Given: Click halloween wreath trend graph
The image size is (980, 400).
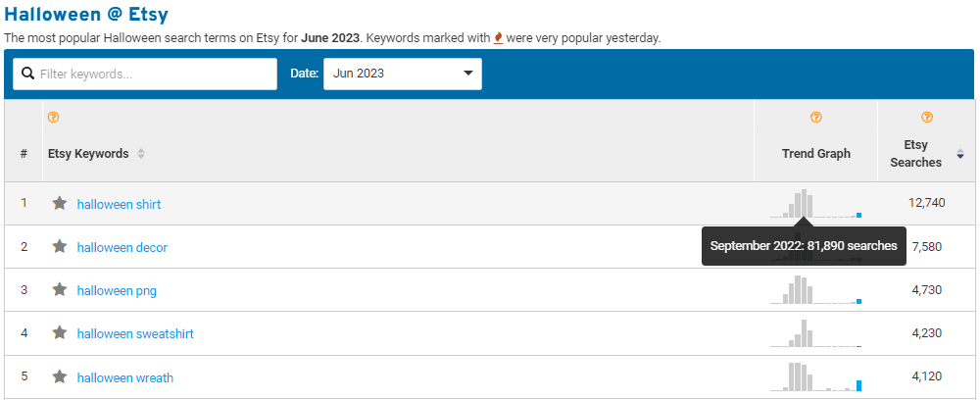Looking at the screenshot, I should pyautogui.click(x=815, y=376).
